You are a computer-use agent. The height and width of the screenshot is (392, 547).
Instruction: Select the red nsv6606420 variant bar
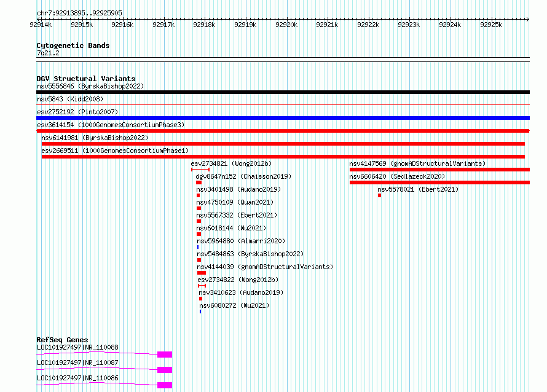click(439, 182)
